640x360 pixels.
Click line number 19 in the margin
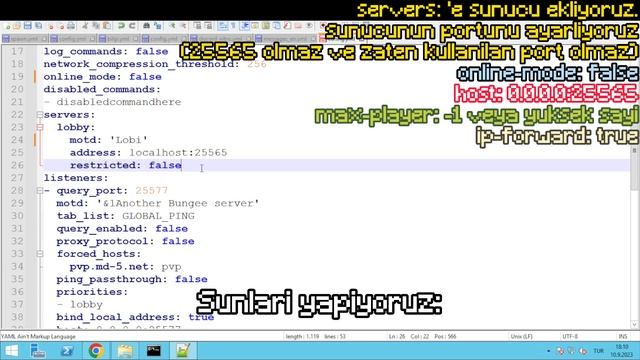[x=17, y=77]
